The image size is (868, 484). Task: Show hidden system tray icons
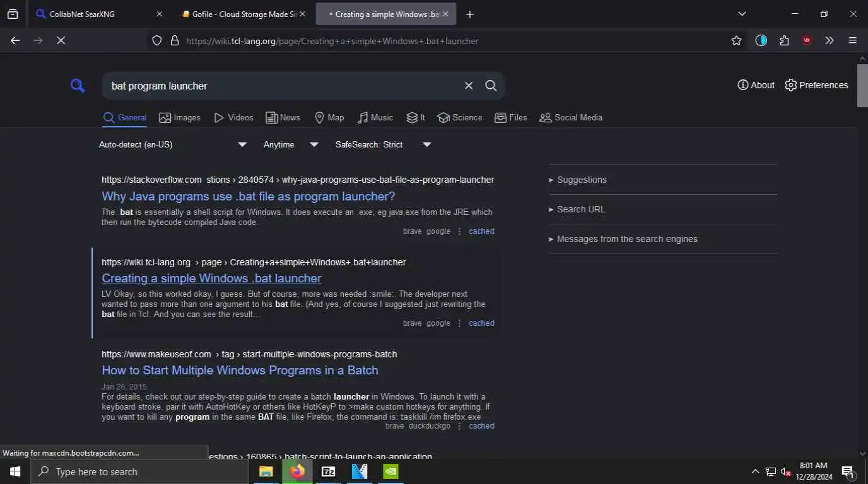(755, 471)
